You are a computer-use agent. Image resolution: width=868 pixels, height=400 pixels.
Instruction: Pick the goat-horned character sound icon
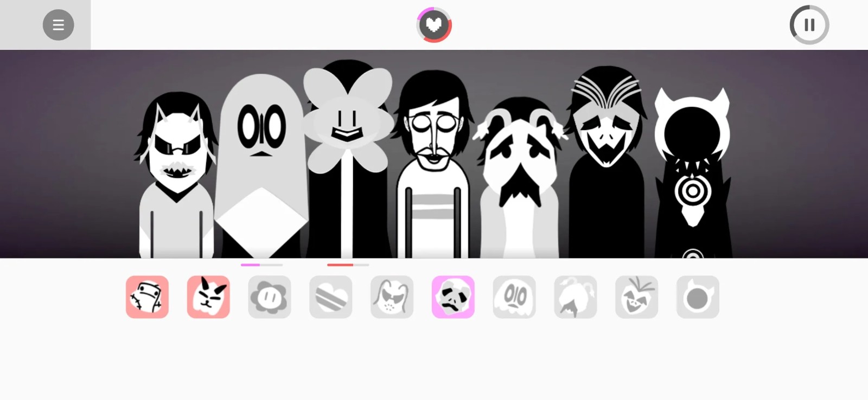[x=576, y=297]
